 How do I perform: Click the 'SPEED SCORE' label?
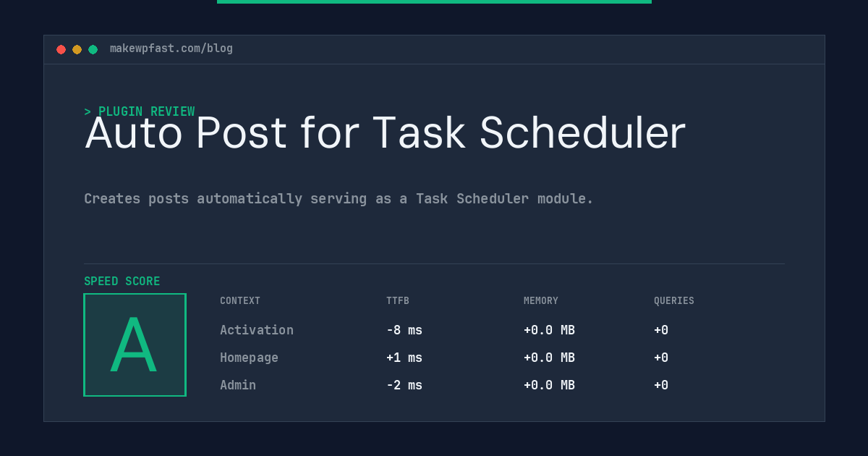click(122, 282)
